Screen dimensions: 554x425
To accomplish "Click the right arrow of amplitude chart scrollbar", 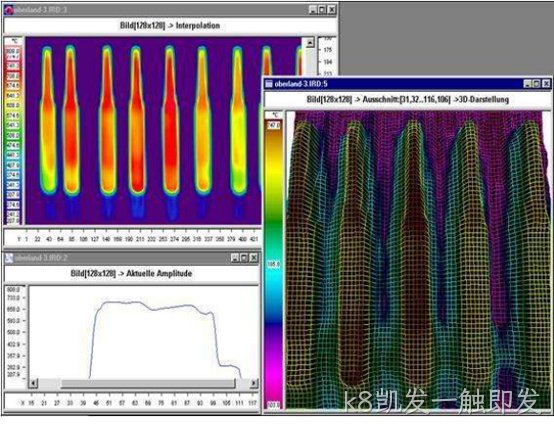I will (x=254, y=383).
